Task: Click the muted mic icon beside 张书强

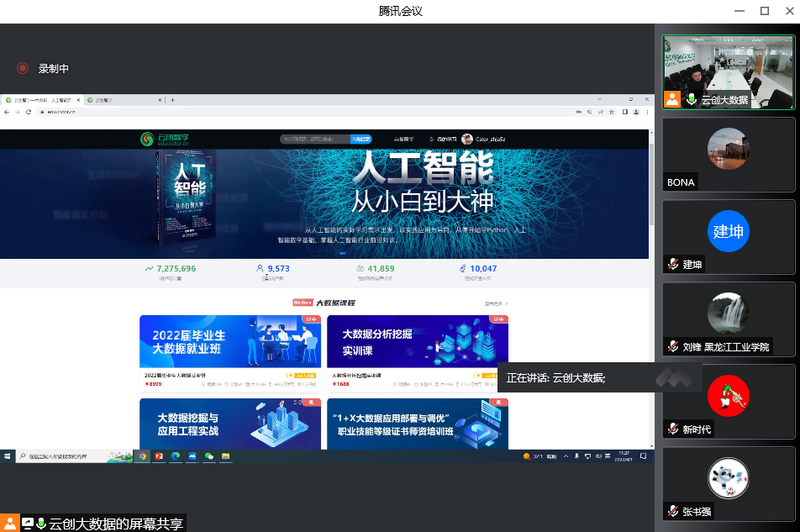Action: click(672, 511)
